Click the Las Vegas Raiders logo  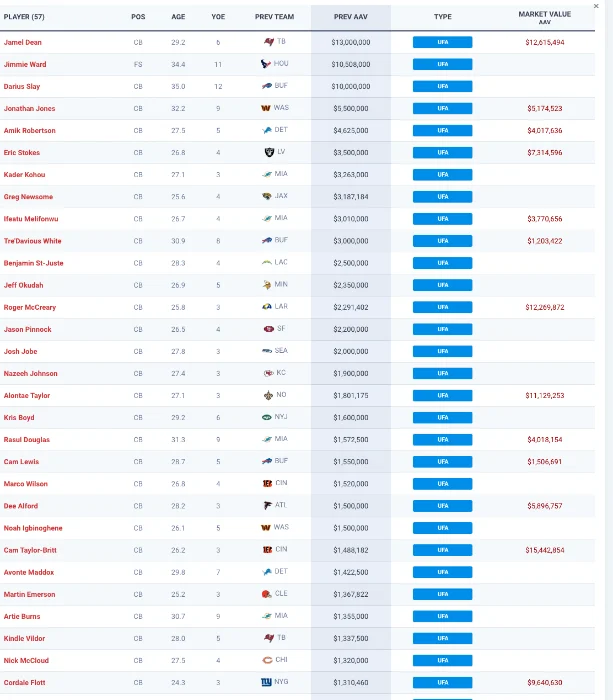click(267, 152)
